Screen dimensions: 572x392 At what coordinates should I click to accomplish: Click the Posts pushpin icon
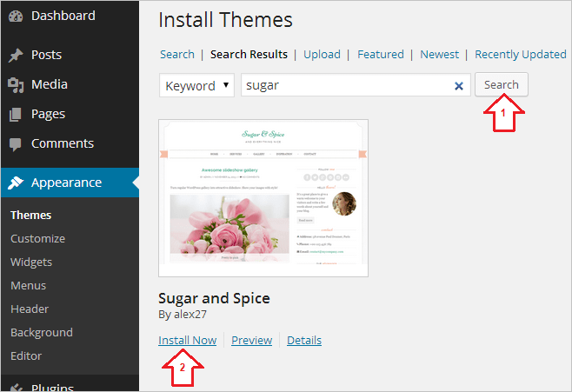tap(16, 56)
